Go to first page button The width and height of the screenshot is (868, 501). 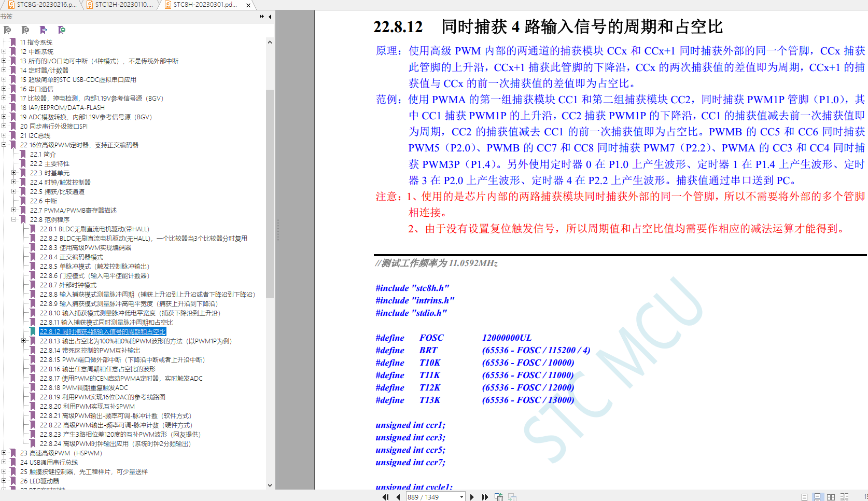click(x=385, y=497)
